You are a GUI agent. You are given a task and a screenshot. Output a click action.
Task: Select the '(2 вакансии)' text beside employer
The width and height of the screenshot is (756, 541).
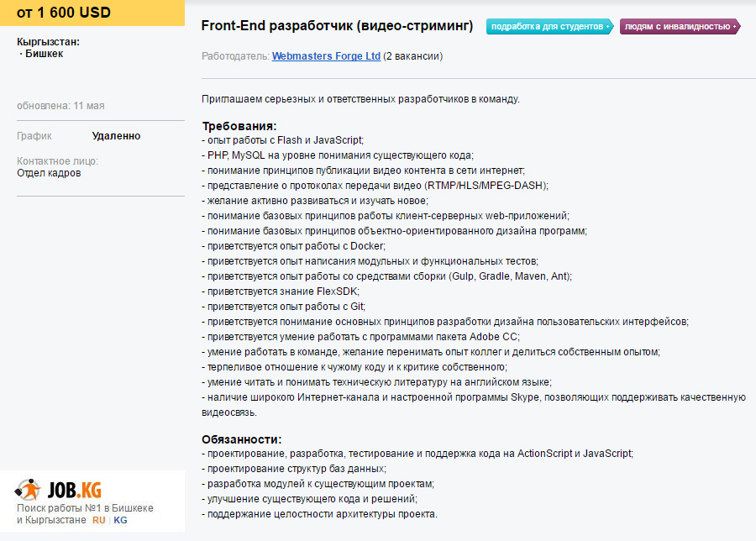pyautogui.click(x=413, y=56)
